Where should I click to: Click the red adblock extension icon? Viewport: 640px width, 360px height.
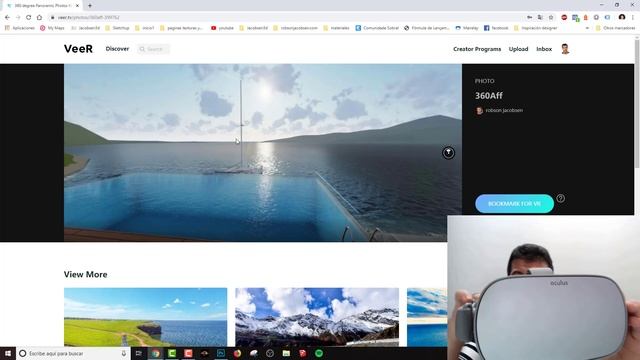click(564, 18)
